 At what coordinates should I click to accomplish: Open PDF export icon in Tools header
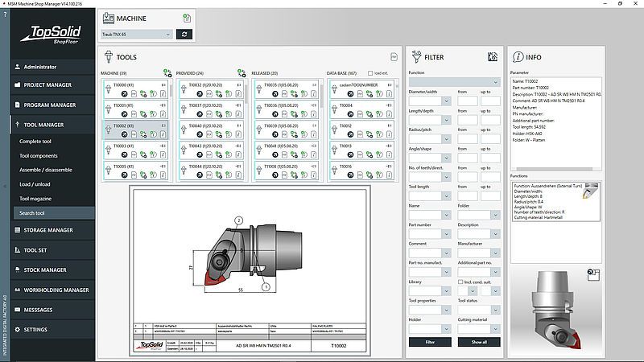(x=394, y=57)
